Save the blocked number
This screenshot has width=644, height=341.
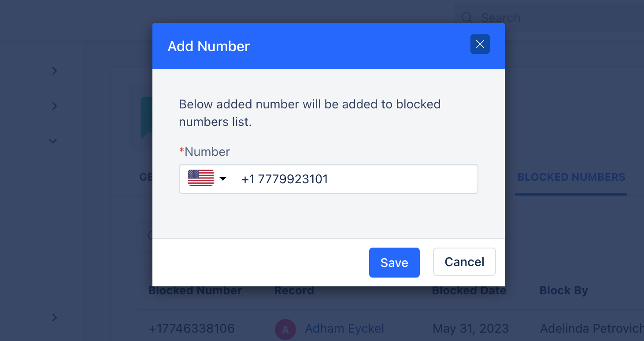(394, 263)
